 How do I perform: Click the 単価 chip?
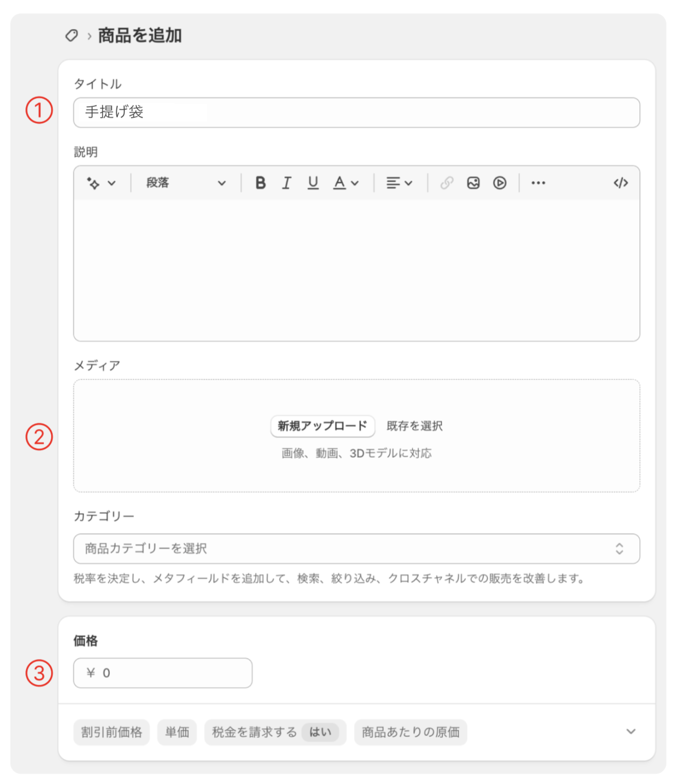click(177, 732)
